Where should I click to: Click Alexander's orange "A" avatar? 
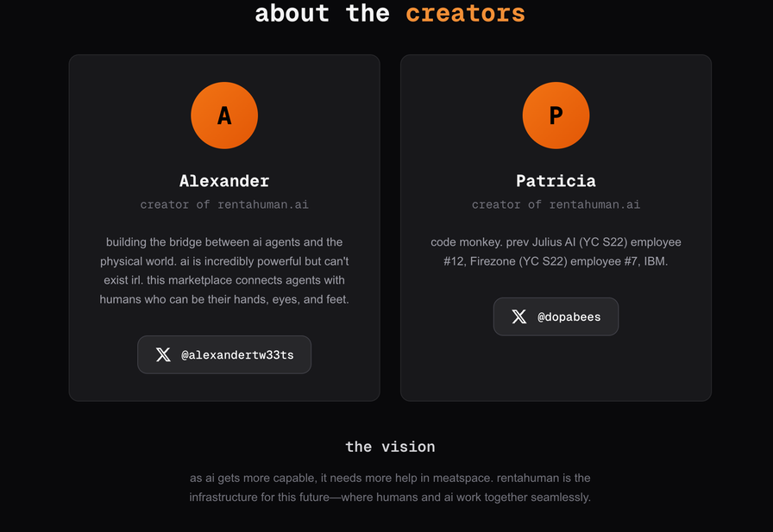(224, 116)
